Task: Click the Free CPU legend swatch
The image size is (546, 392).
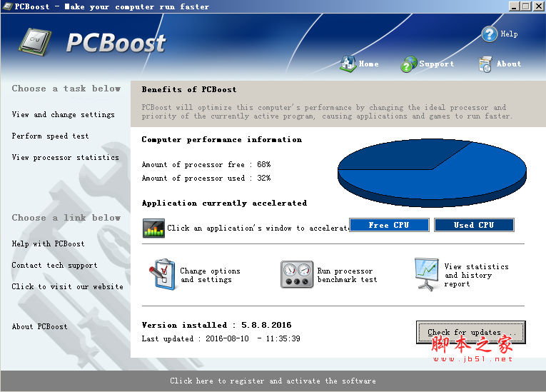Action: 389,225
